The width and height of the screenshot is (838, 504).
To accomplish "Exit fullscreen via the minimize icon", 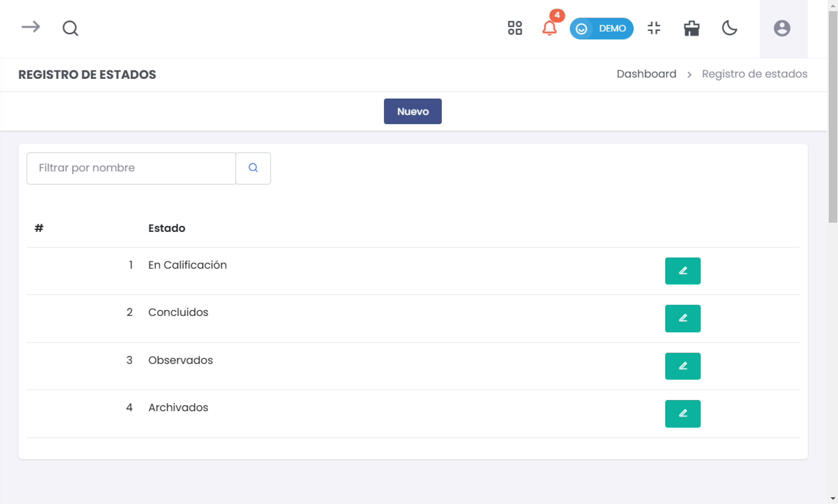I will [654, 28].
